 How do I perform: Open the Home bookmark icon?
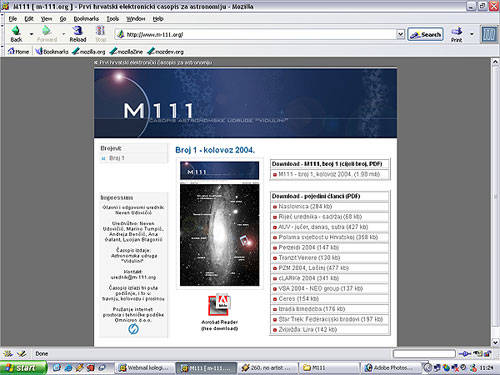pyautogui.click(x=11, y=51)
